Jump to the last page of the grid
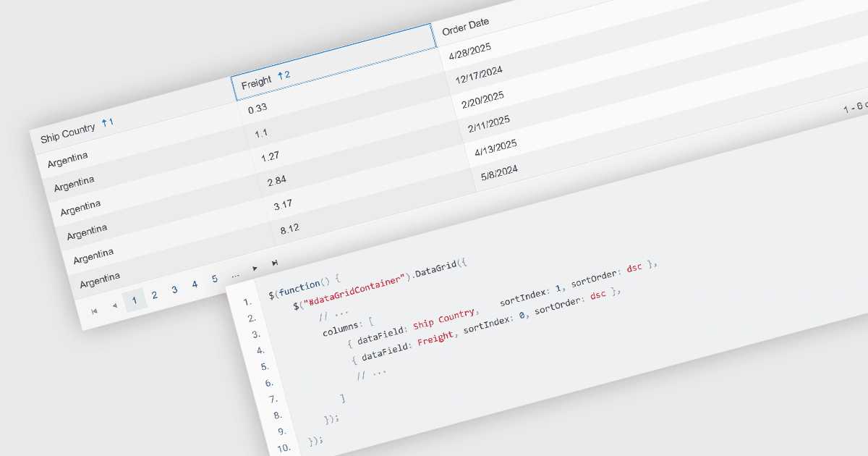The image size is (868, 456). pyautogui.click(x=275, y=262)
